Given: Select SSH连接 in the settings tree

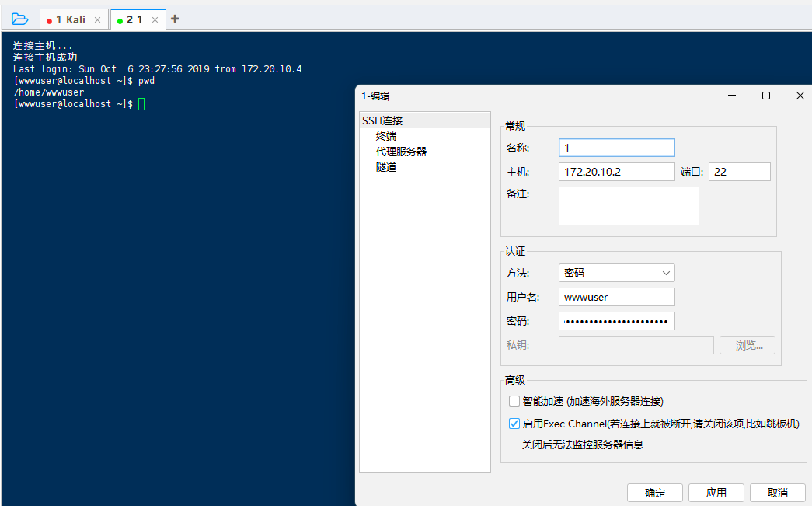Looking at the screenshot, I should click(382, 120).
